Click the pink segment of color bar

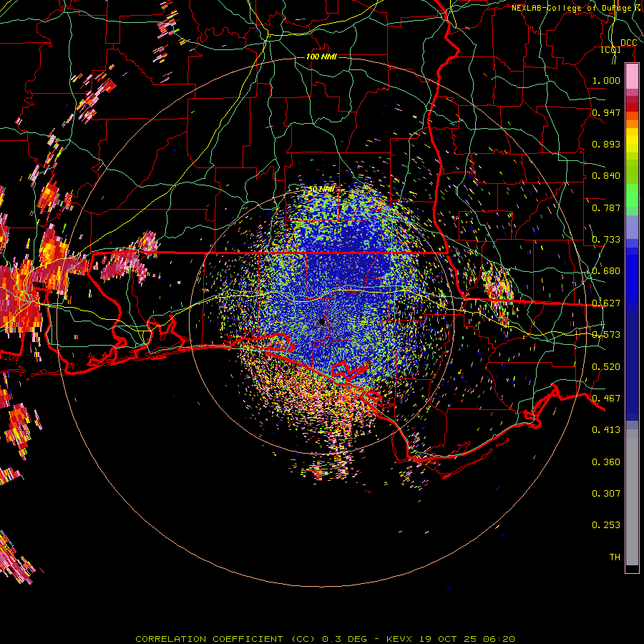632,77
